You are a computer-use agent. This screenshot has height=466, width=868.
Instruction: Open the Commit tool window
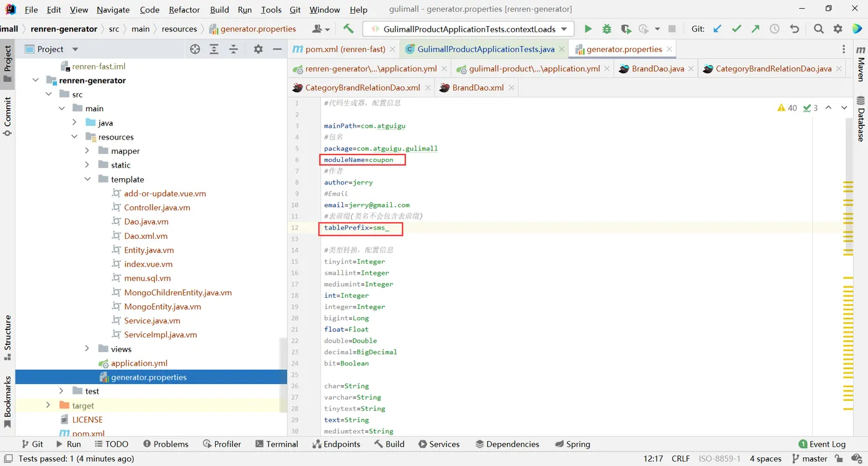[x=7, y=116]
